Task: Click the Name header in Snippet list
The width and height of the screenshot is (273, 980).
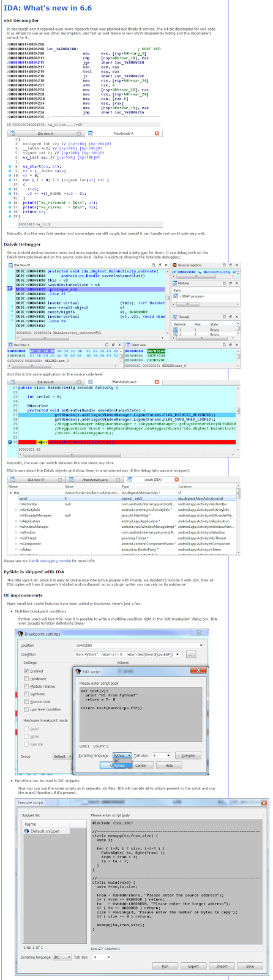Action: (x=54, y=824)
